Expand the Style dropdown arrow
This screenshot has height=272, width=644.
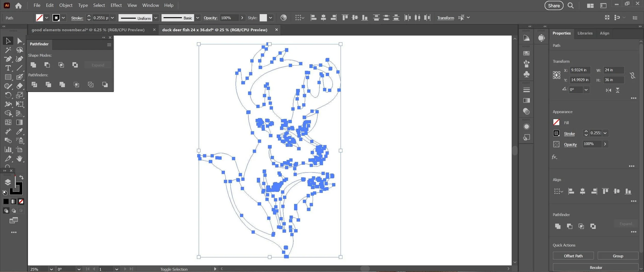pyautogui.click(x=270, y=18)
